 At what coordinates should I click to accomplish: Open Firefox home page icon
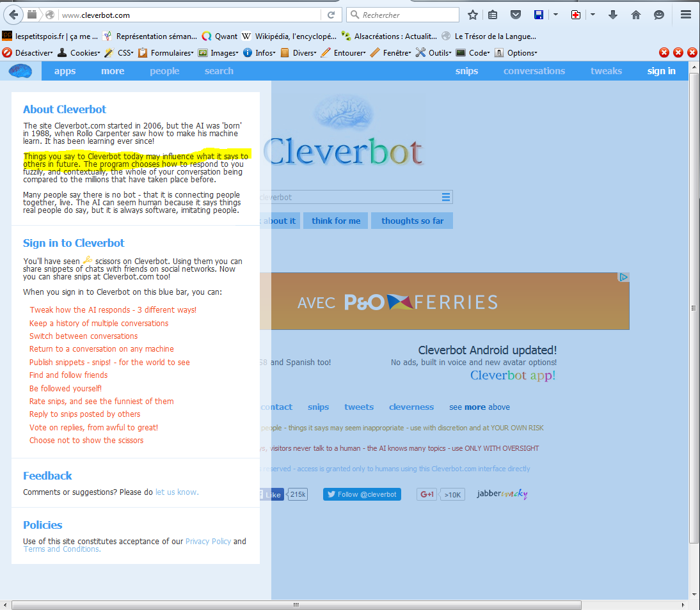pyautogui.click(x=635, y=15)
